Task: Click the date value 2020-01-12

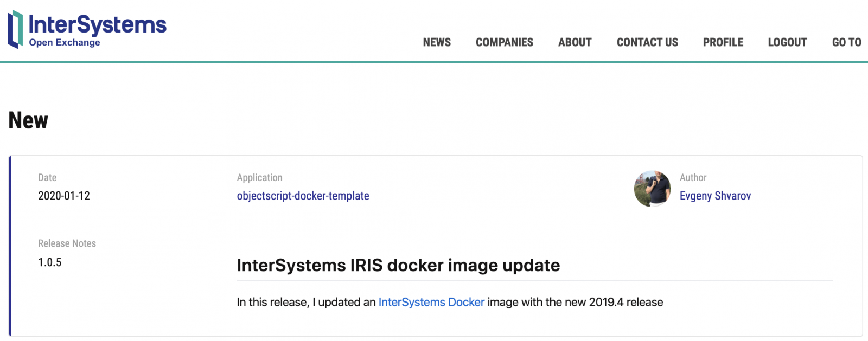Action: click(64, 196)
